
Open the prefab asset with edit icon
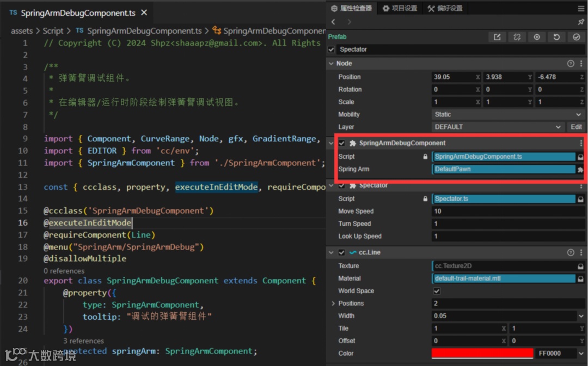click(497, 37)
